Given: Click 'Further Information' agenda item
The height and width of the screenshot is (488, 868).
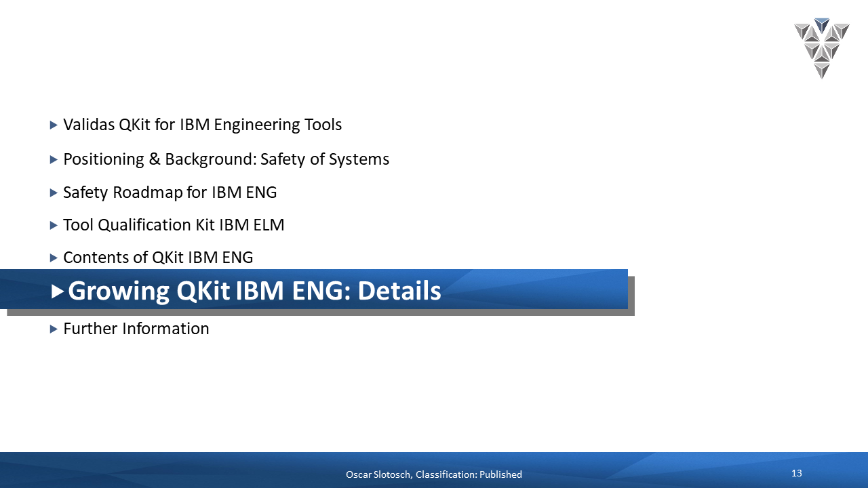Looking at the screenshot, I should tap(136, 329).
